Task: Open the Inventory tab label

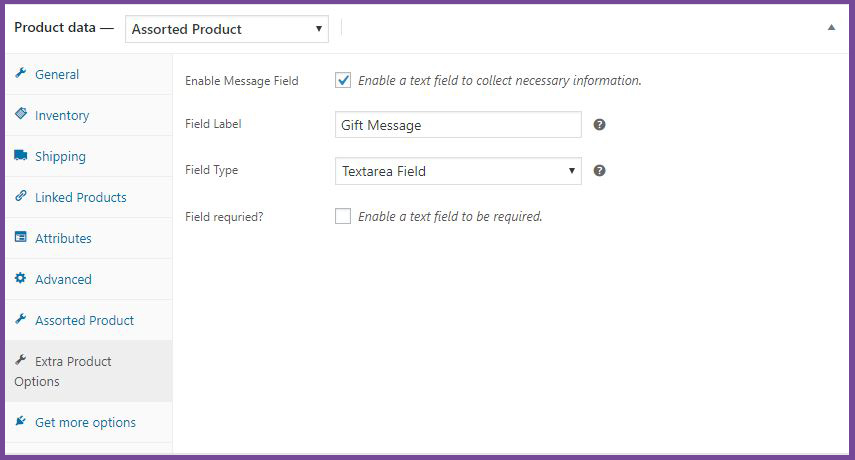Action: coord(62,116)
